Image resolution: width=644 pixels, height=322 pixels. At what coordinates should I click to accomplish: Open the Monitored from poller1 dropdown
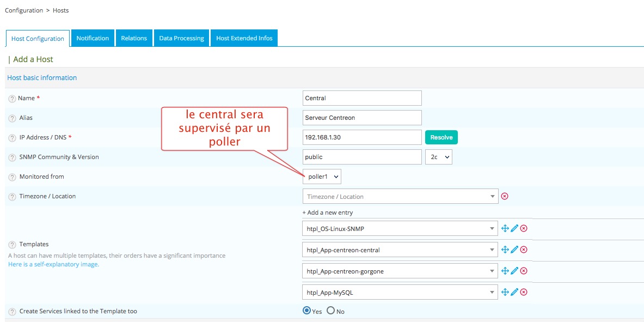pos(322,177)
